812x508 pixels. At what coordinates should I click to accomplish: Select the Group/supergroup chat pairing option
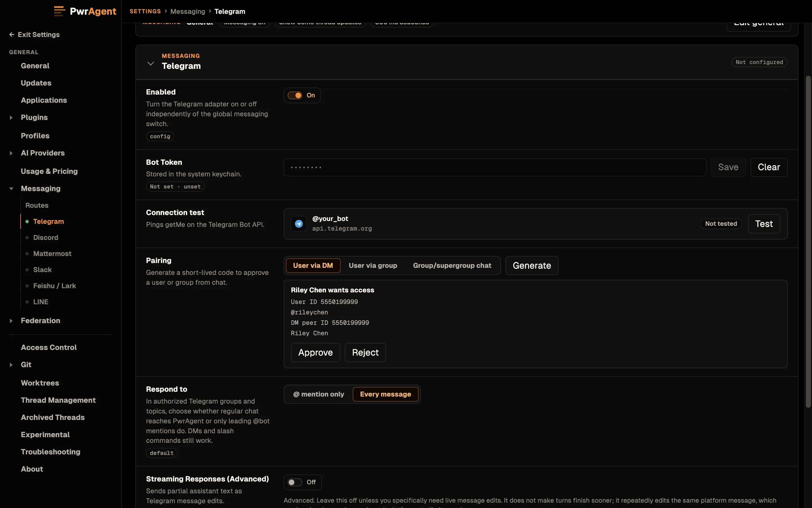(452, 265)
